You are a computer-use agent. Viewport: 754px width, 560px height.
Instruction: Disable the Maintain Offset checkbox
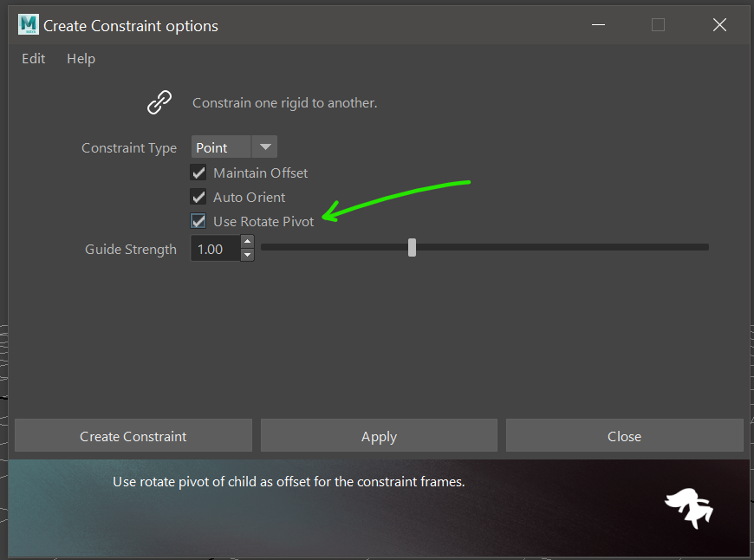click(x=199, y=173)
